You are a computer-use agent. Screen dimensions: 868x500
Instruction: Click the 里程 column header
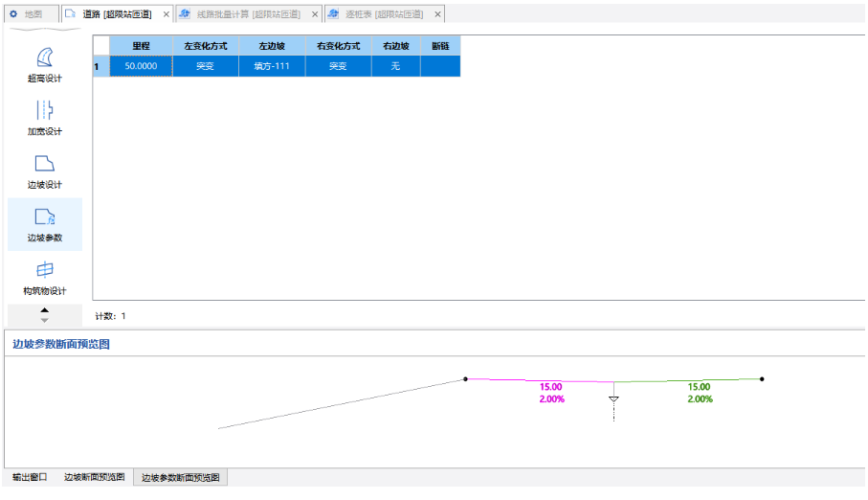pyautogui.click(x=142, y=46)
